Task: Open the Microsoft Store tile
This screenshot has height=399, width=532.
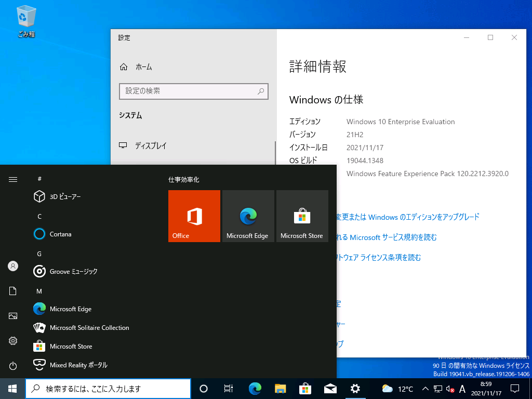Action: tap(302, 216)
